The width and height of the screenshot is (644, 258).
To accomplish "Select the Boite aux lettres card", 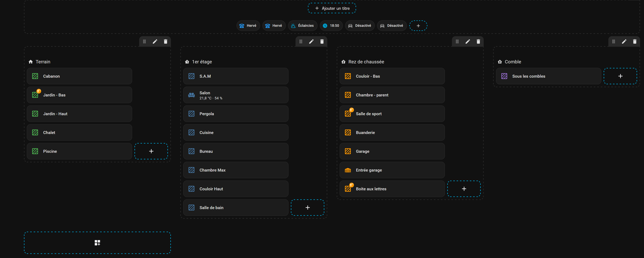I will pos(392,189).
